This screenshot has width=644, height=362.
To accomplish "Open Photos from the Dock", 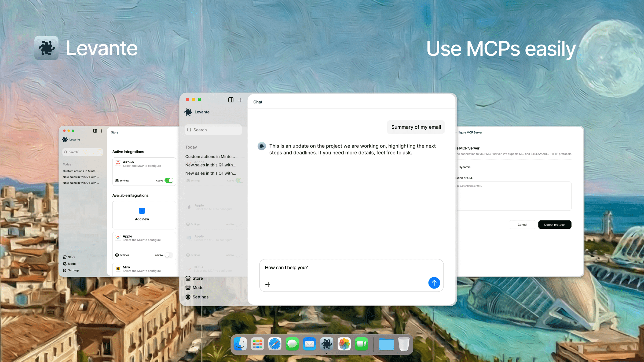I will tap(344, 344).
